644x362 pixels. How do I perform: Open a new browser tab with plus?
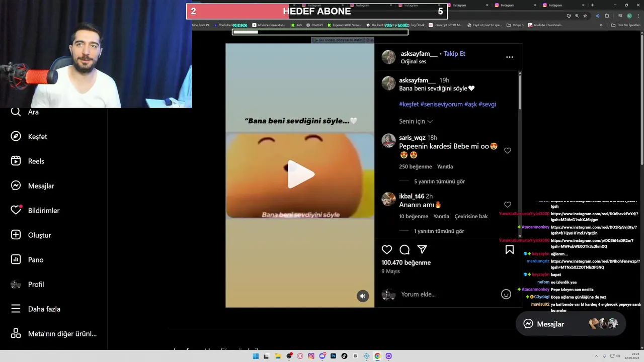tap(592, 5)
